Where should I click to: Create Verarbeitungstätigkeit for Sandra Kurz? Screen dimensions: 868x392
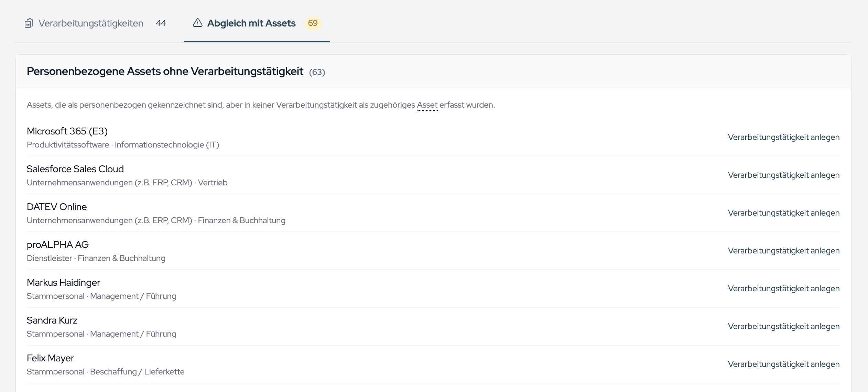pos(784,326)
